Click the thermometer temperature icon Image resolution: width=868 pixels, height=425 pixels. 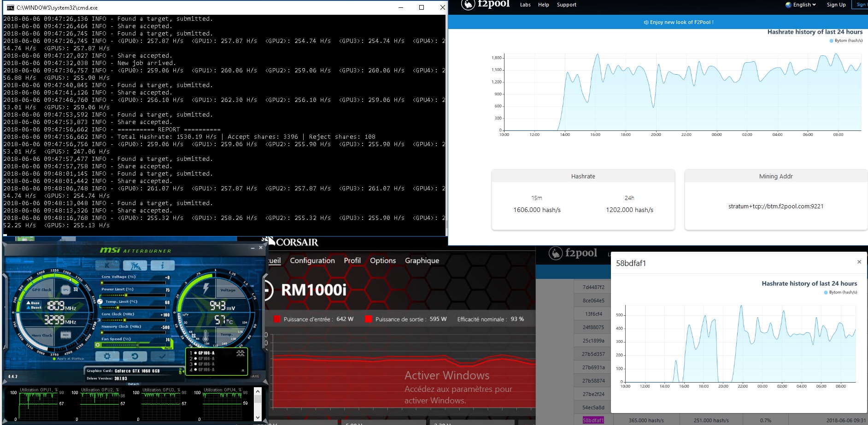[206, 335]
